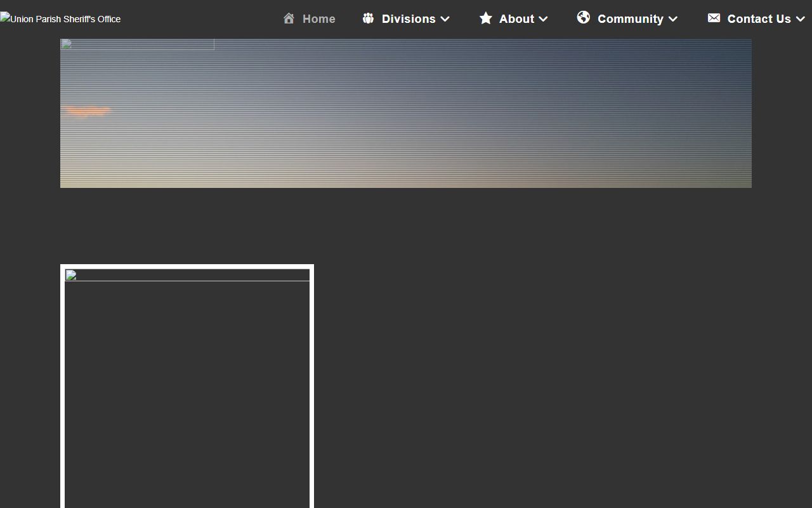Screen dimensions: 812x508
Task: Click the Union Parish Sheriff's Office logo
Action: coord(60,19)
